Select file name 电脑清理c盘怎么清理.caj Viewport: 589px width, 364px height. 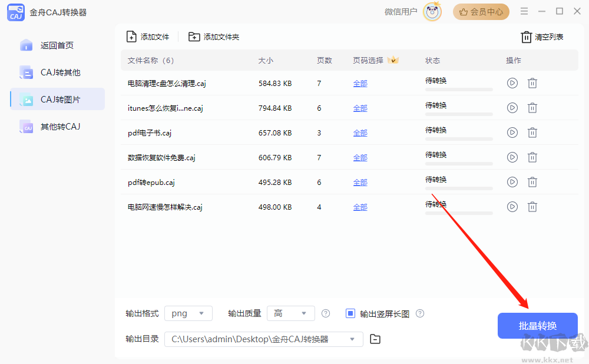(x=167, y=84)
